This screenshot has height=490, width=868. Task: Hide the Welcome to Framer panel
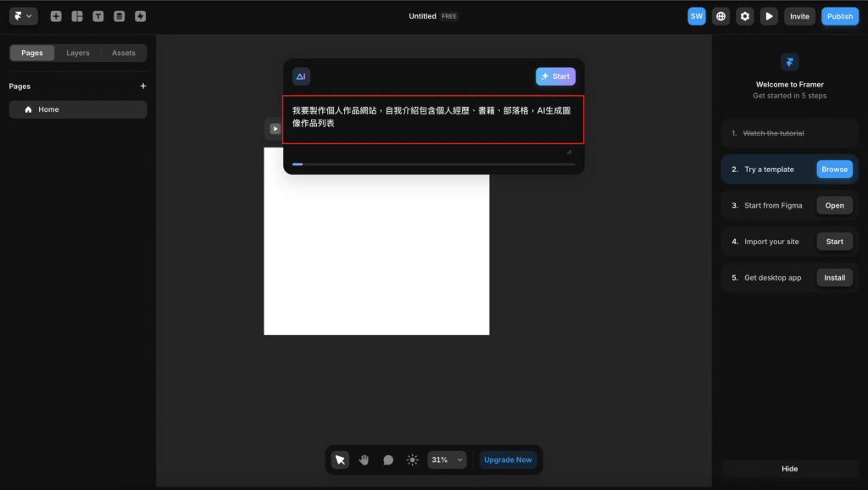pyautogui.click(x=789, y=469)
